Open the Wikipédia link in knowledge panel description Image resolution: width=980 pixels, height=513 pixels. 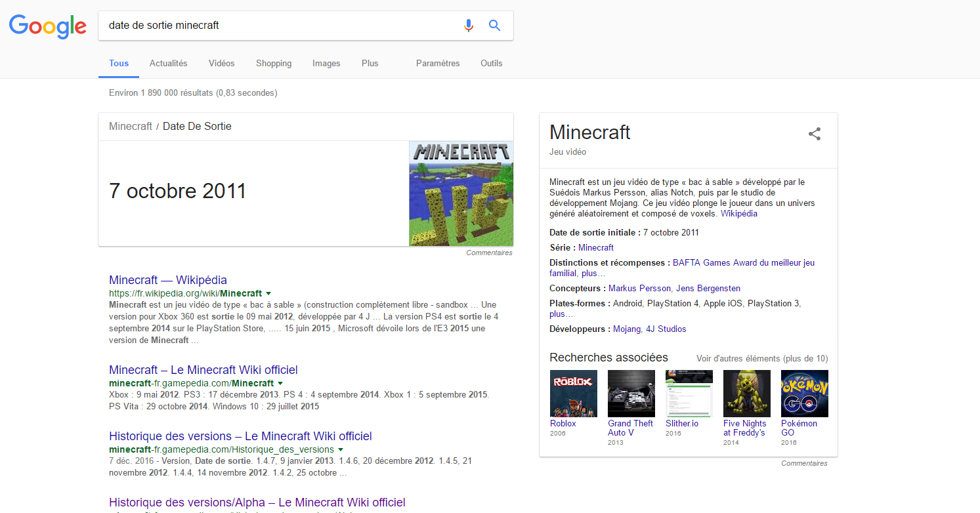pyautogui.click(x=739, y=213)
